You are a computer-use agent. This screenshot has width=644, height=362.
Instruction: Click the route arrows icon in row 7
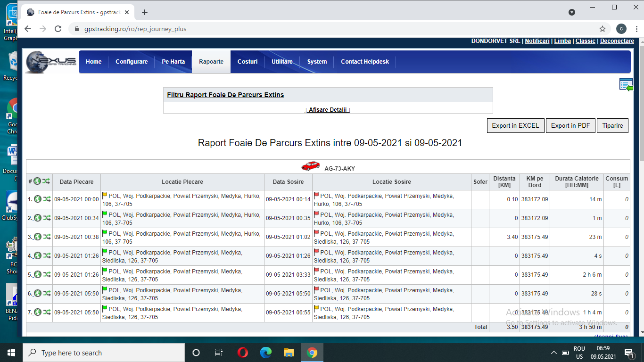pos(47,313)
